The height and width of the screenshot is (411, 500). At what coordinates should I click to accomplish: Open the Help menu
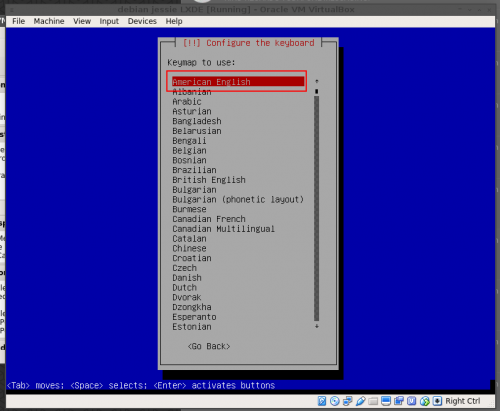tap(174, 21)
